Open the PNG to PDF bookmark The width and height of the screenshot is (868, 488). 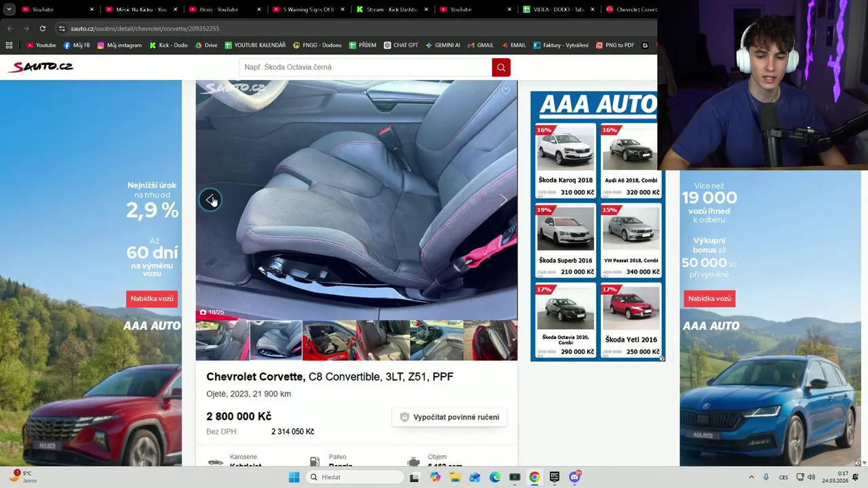click(614, 45)
